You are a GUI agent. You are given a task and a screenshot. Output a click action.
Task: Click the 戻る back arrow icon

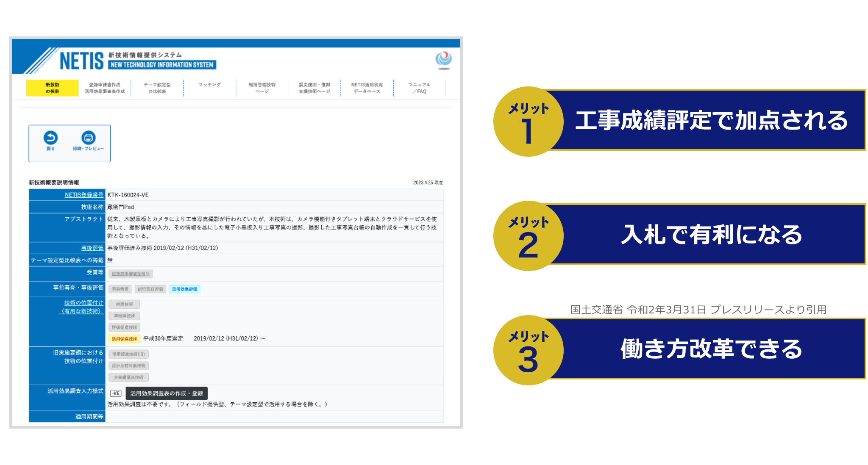coord(50,138)
